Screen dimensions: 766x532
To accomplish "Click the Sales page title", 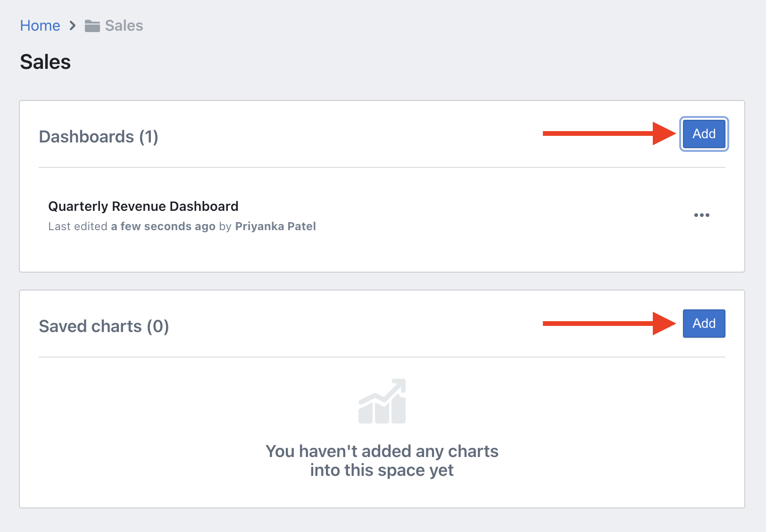I will coord(45,62).
